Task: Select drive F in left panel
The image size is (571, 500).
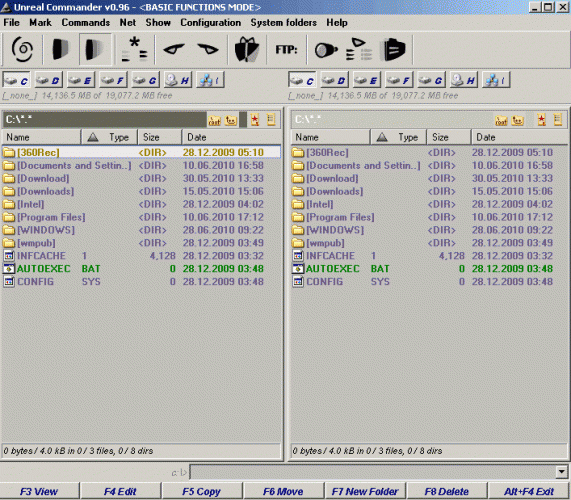Action: tap(113, 80)
